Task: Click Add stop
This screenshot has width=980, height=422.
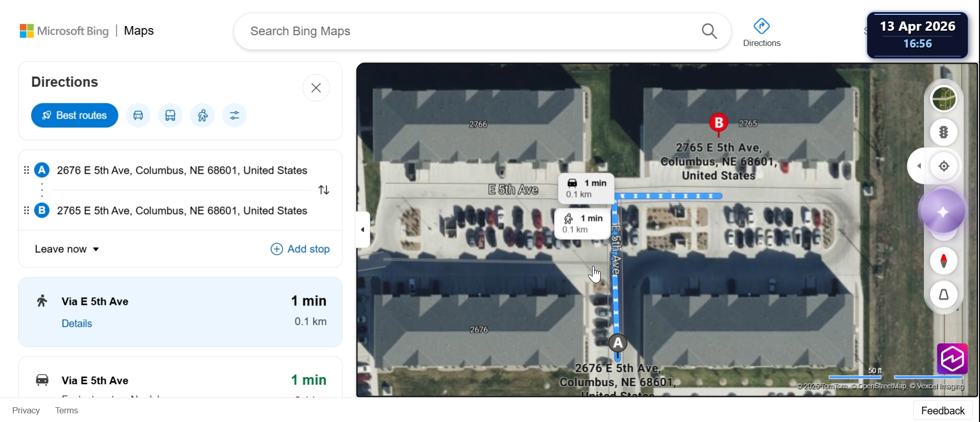Action: pos(300,249)
